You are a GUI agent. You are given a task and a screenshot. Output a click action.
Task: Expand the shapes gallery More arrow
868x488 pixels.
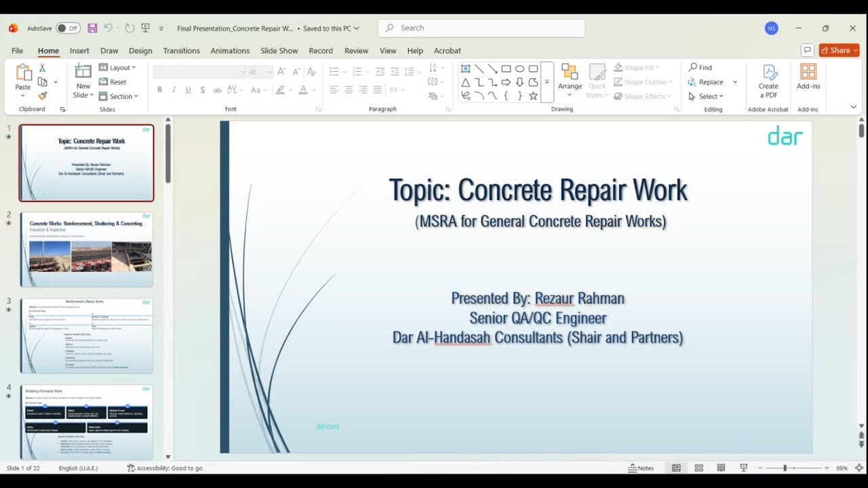547,82
